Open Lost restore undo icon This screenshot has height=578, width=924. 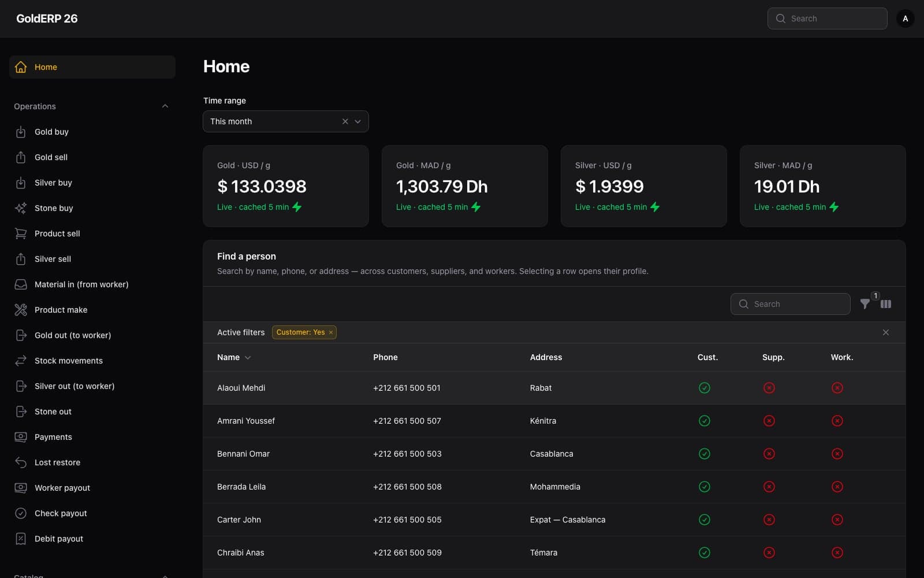(21, 462)
